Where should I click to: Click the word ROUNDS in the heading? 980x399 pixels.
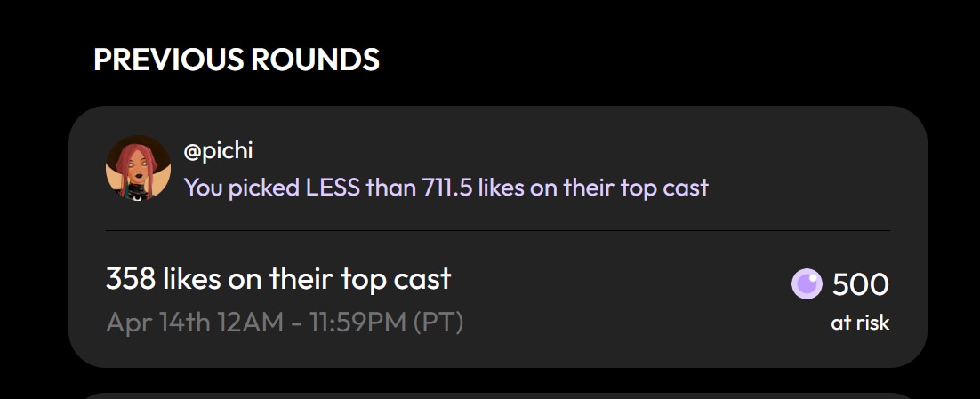click(x=315, y=60)
